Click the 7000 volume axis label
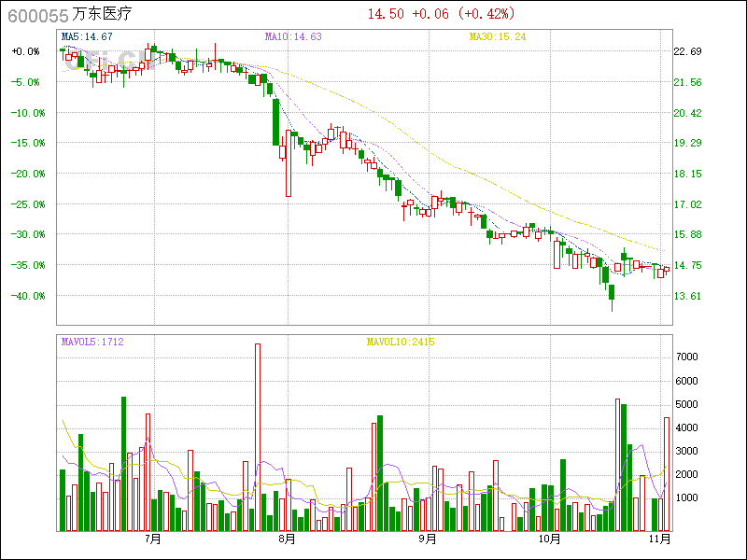 click(x=688, y=357)
